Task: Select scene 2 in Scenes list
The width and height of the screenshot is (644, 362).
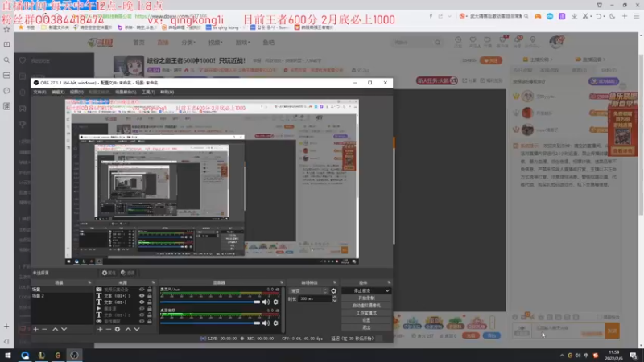Action: pos(62,295)
